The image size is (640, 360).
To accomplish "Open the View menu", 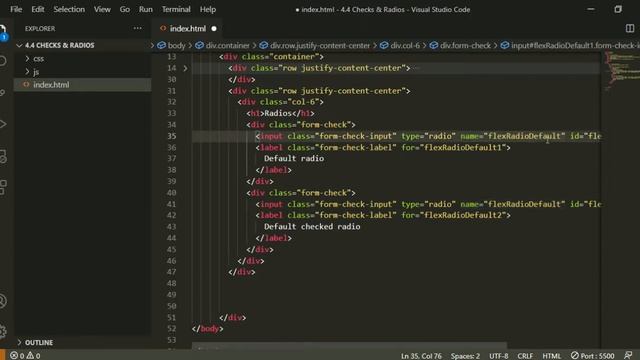I will click(102, 9).
